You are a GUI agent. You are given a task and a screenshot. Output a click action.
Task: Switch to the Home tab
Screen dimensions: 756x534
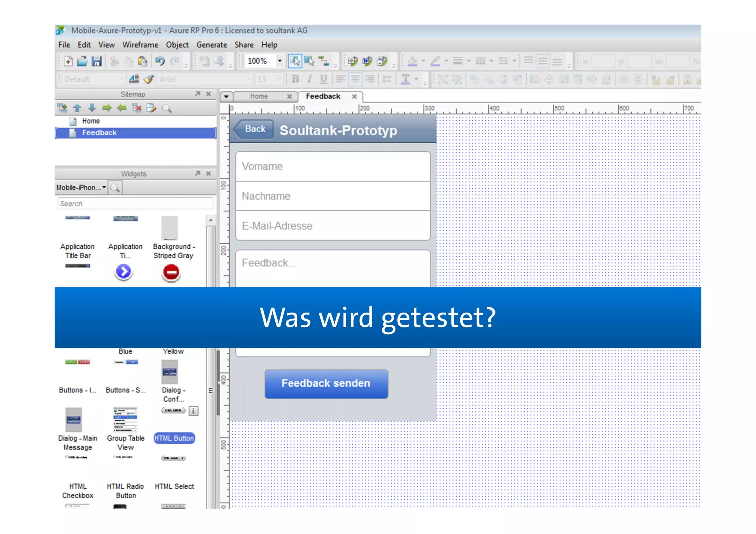pyautogui.click(x=259, y=96)
